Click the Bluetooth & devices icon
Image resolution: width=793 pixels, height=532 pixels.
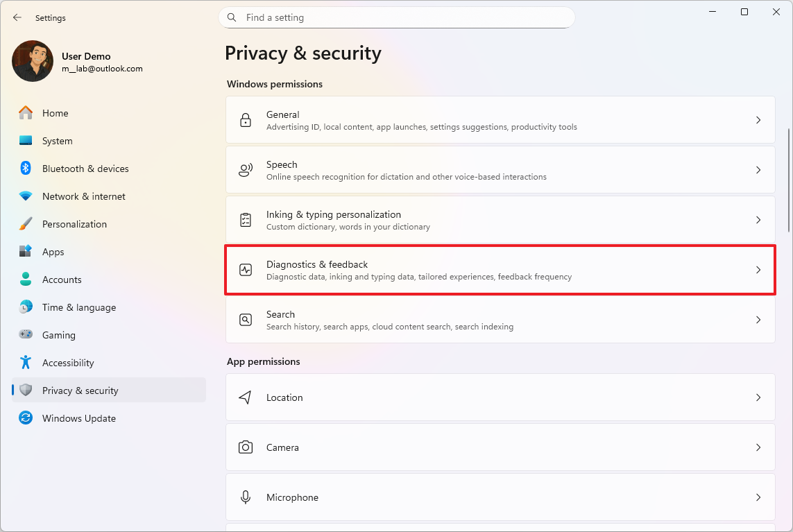click(x=26, y=169)
